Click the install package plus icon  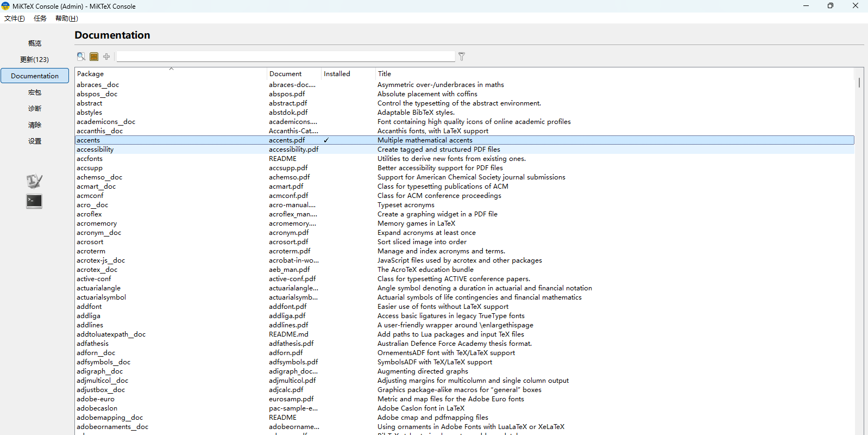(x=106, y=57)
